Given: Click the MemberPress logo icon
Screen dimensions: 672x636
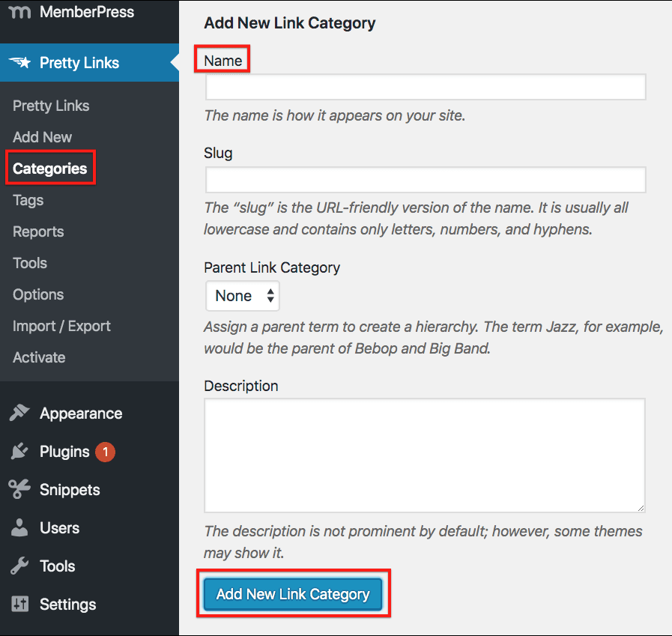Looking at the screenshot, I should pos(19,12).
